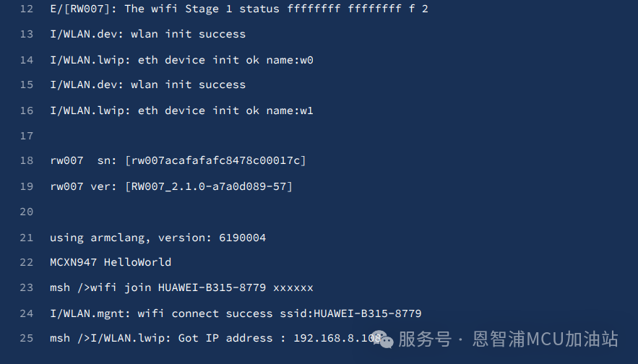Click the 'eth device init ok name:w1' line
The height and width of the screenshot is (364, 638).
[x=181, y=110]
